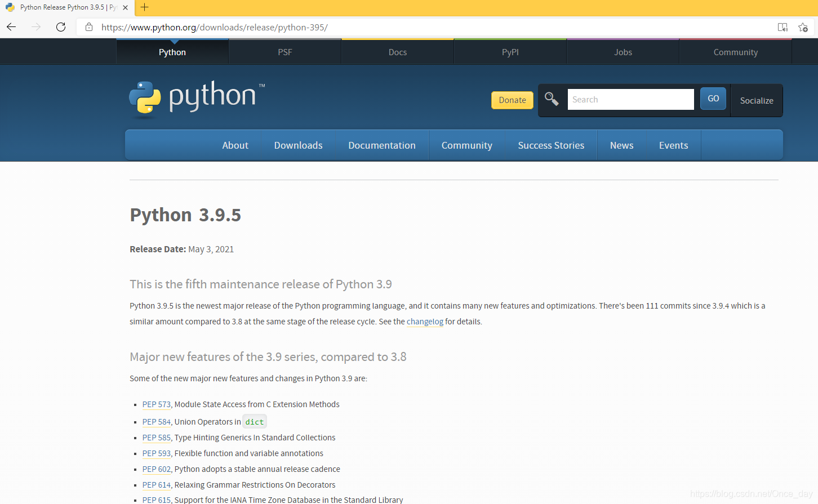Open the Community navigation menu
Viewport: 818px width, 504px height.
click(467, 145)
